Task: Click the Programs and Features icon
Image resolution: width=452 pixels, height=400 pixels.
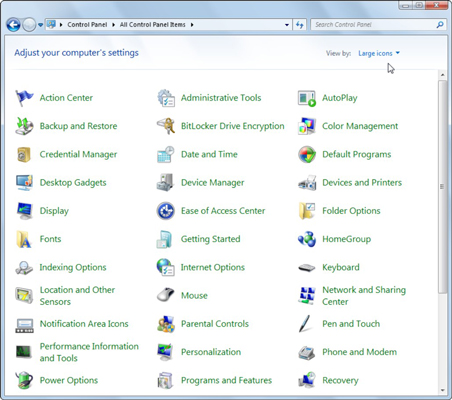Action: point(165,381)
